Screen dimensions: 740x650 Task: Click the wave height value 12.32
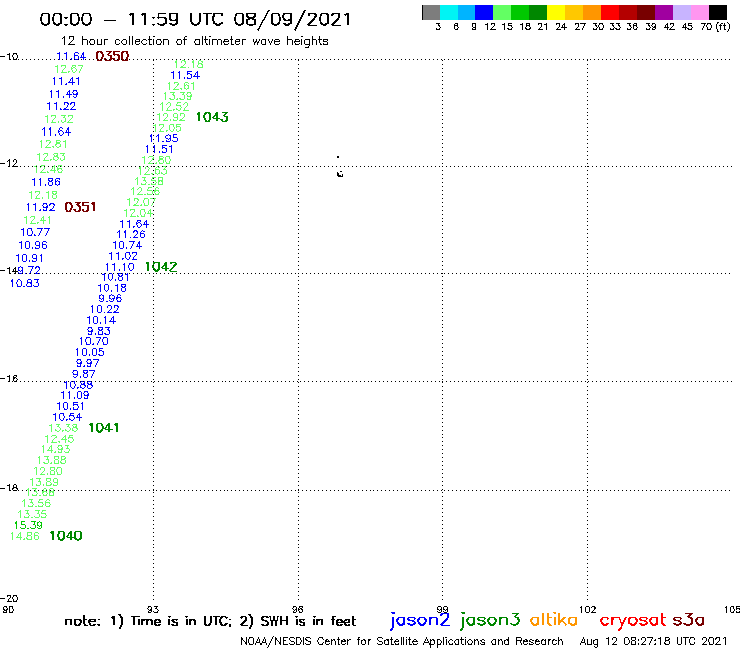[59, 119]
